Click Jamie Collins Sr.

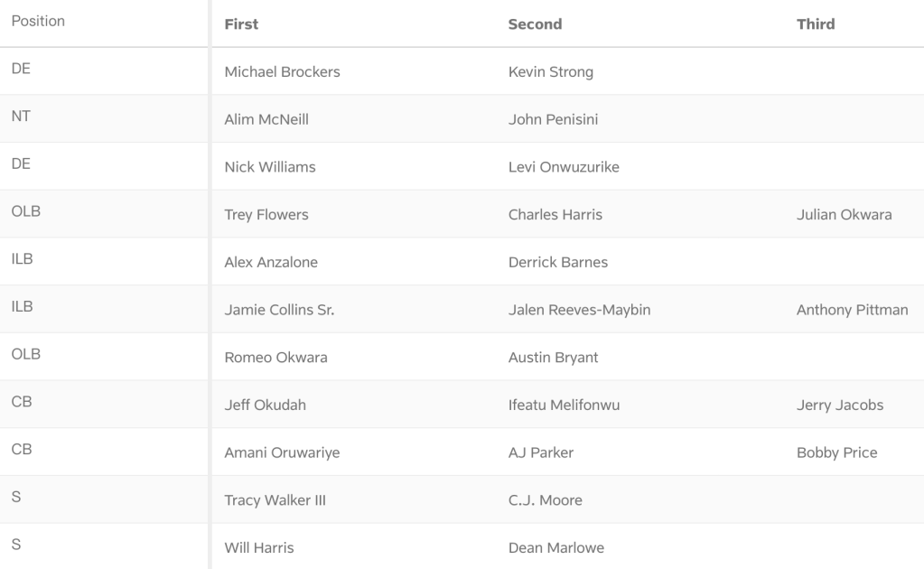[x=279, y=311]
